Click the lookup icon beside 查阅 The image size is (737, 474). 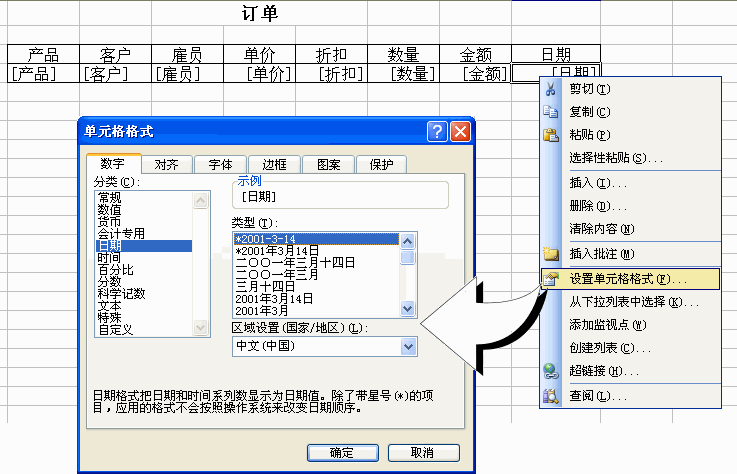(550, 396)
